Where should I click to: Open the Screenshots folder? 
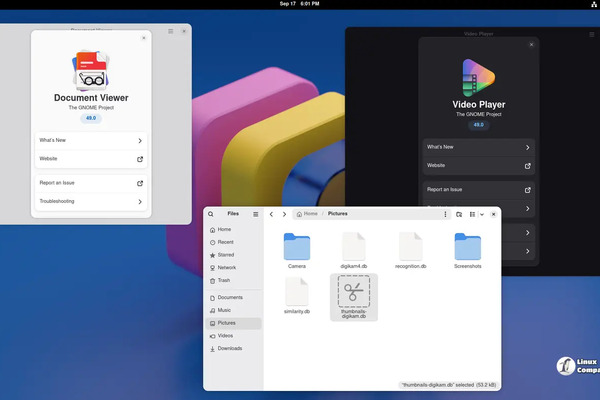(468, 250)
